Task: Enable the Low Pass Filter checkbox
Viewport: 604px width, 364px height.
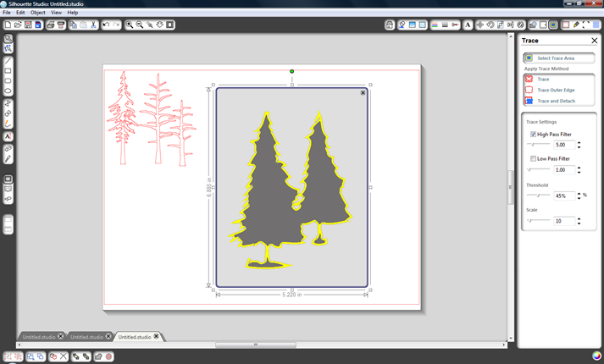Action: pos(533,158)
